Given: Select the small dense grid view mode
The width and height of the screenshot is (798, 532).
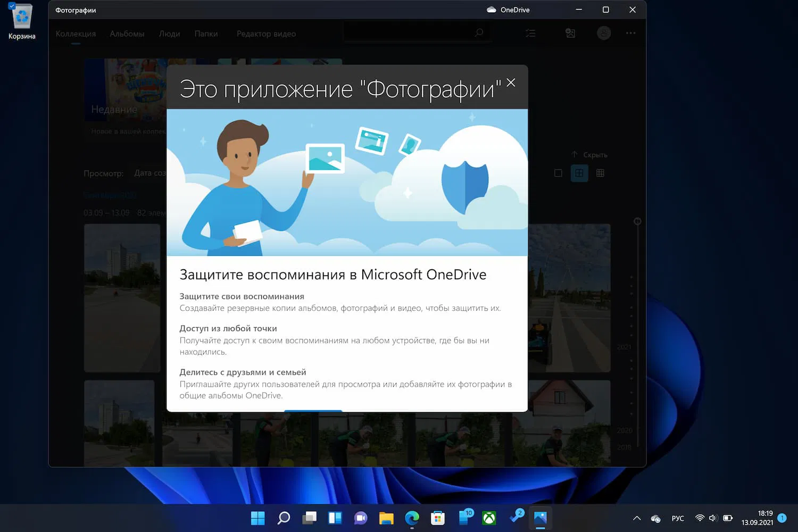Looking at the screenshot, I should coord(601,173).
